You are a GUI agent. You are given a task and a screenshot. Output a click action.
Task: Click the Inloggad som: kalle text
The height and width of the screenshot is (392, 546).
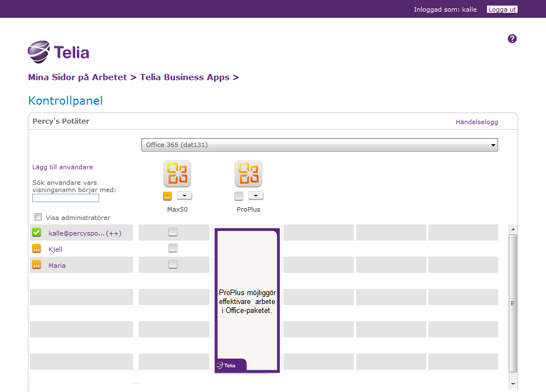click(x=445, y=9)
